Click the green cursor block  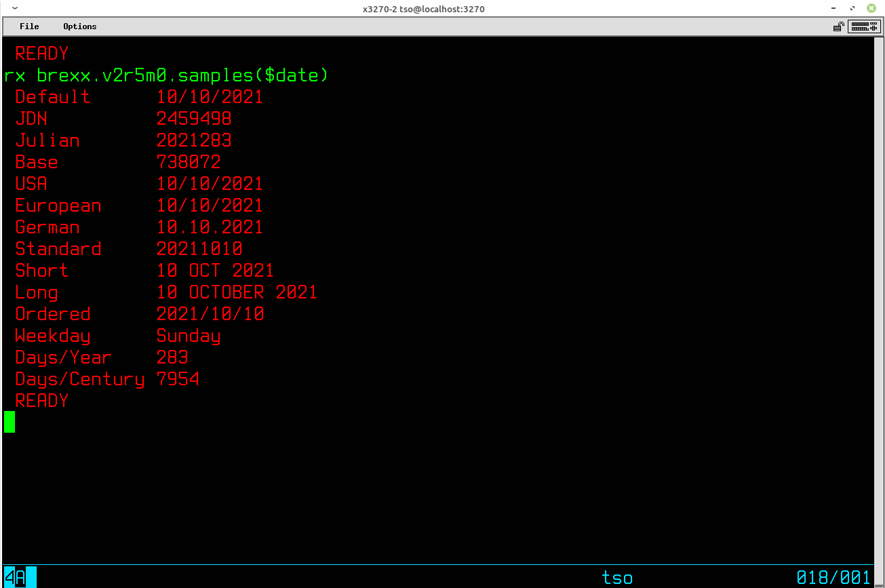tap(9, 422)
